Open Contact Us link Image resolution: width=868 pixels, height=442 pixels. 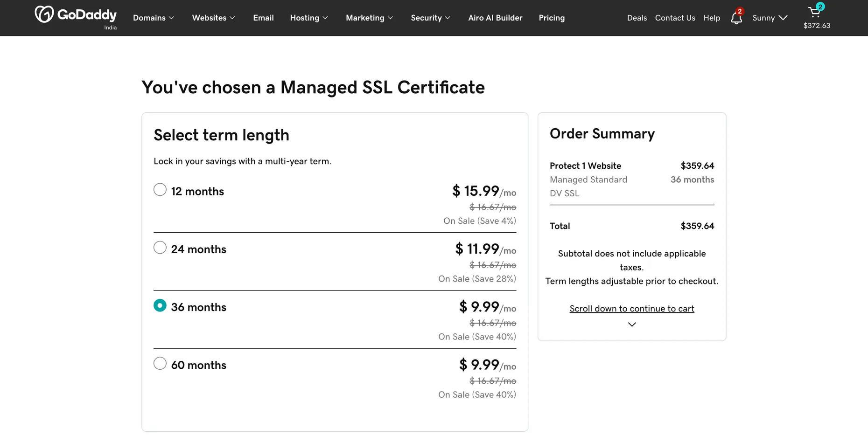coord(675,18)
